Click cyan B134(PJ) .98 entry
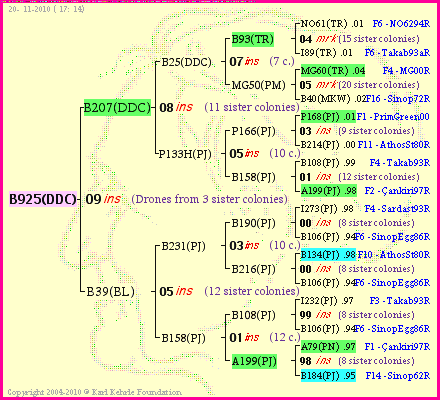Screen dimensions: 440x400 coord(328,255)
